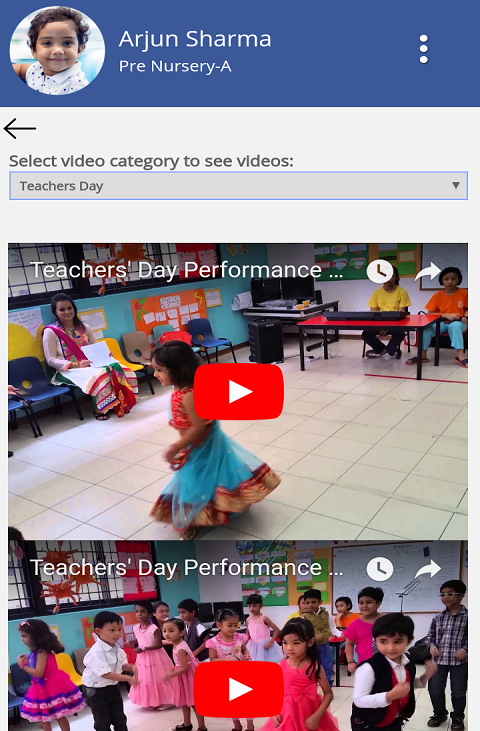Play the first video with dancing girl

239,392
